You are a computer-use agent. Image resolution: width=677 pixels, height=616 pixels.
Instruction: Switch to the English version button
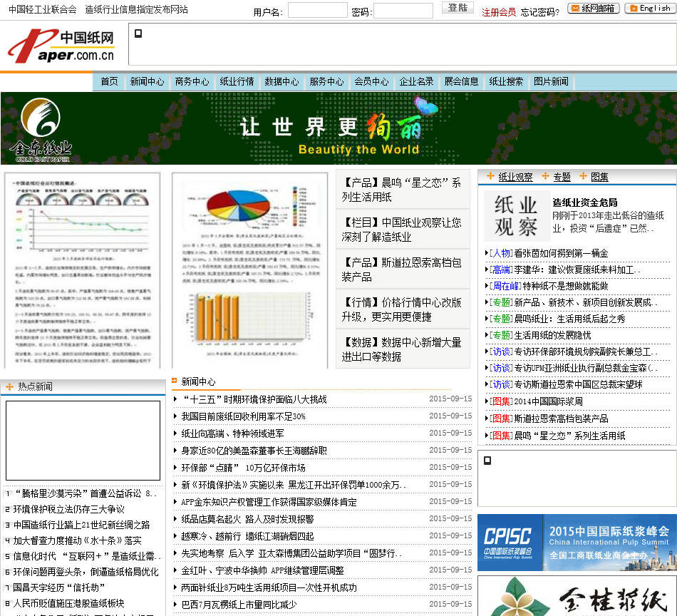(x=651, y=9)
